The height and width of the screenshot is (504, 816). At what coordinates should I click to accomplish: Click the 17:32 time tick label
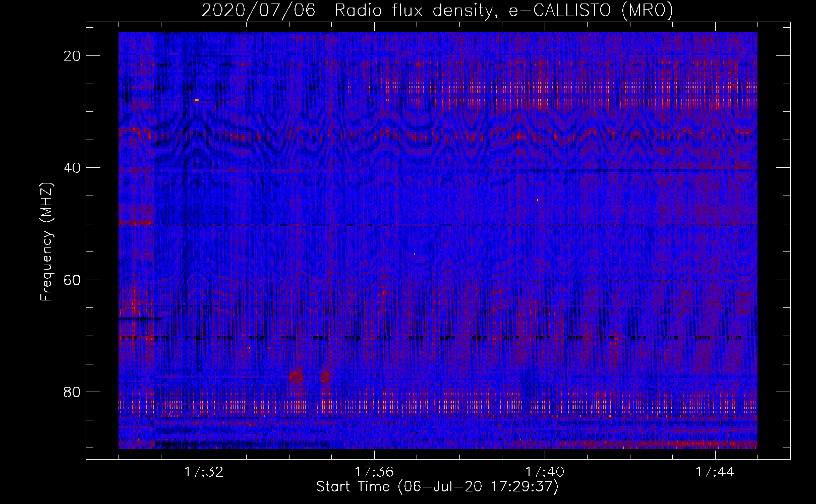[x=204, y=472]
